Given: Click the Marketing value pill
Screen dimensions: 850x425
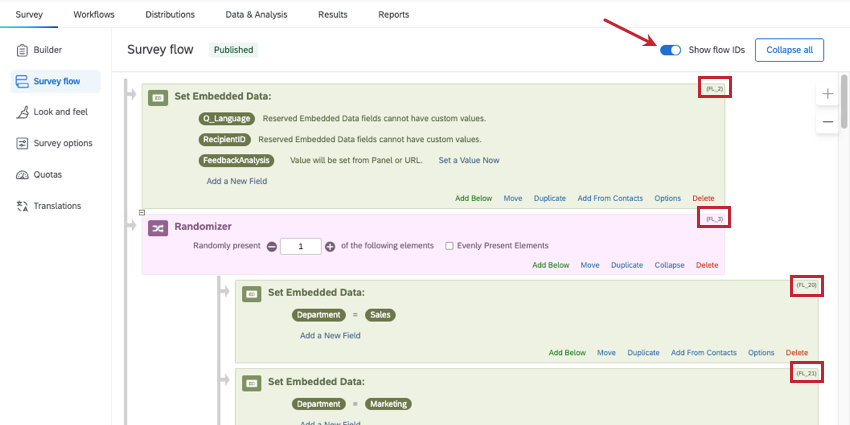Looking at the screenshot, I should pyautogui.click(x=388, y=404).
